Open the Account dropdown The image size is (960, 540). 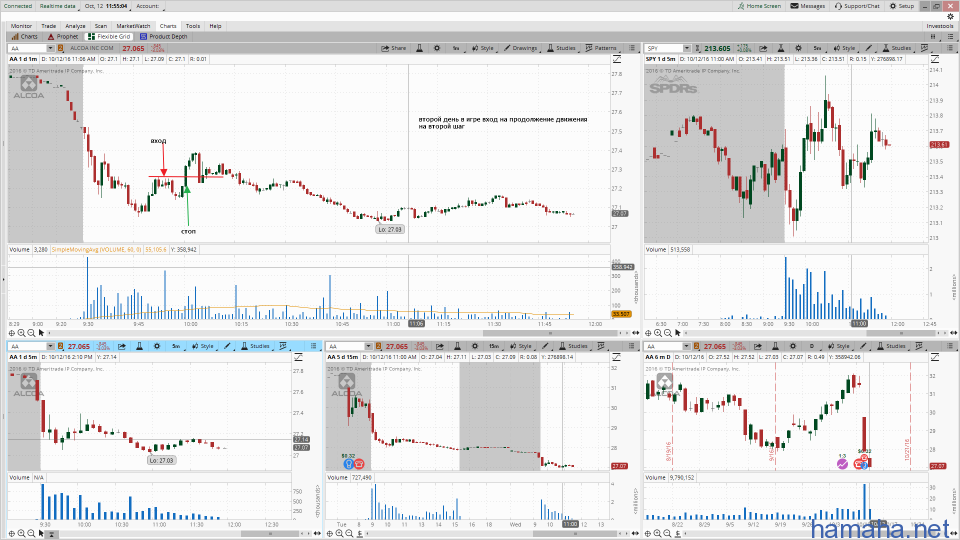[148, 6]
